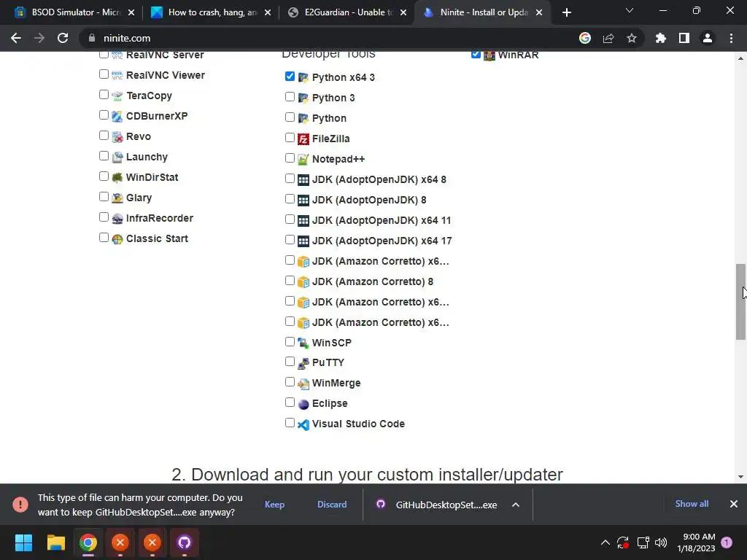Enable the WinSCP checkbox
747x560 pixels.
290,341
